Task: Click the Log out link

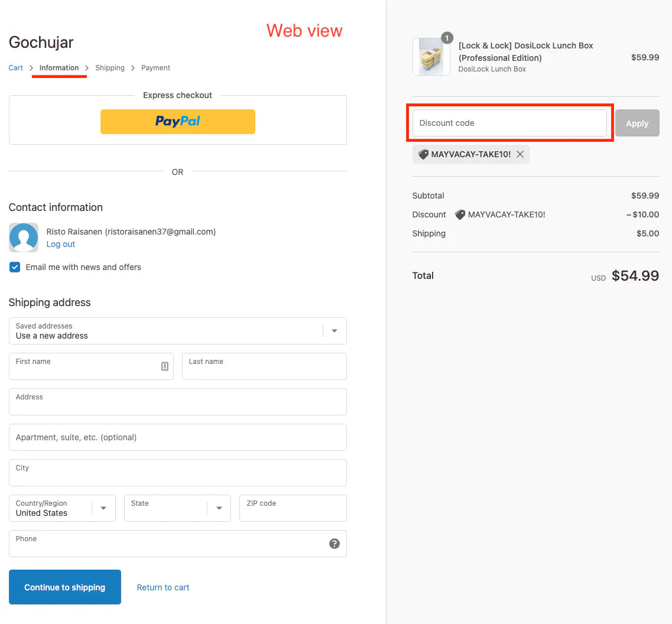Action: pos(61,244)
